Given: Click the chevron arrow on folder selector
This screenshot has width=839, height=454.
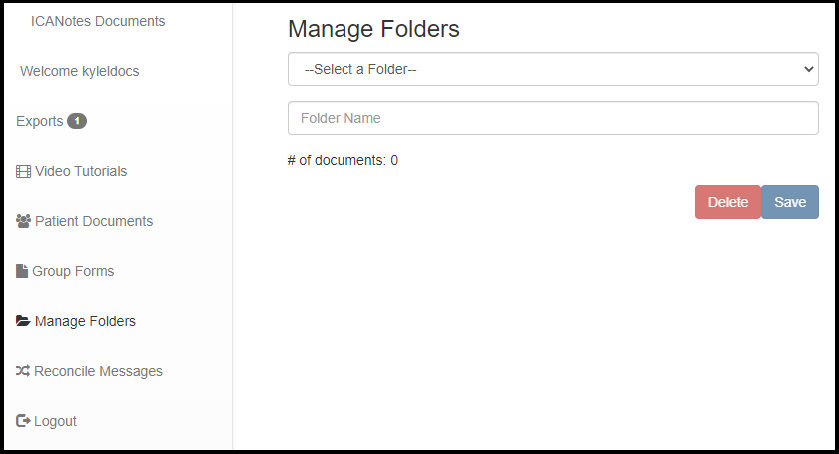Looking at the screenshot, I should point(808,69).
